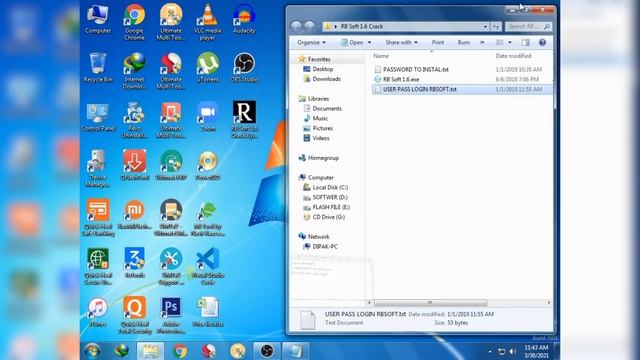Launch the iTunes desktop shortcut
Viewport: 640px width, 360px height.
coord(98,312)
